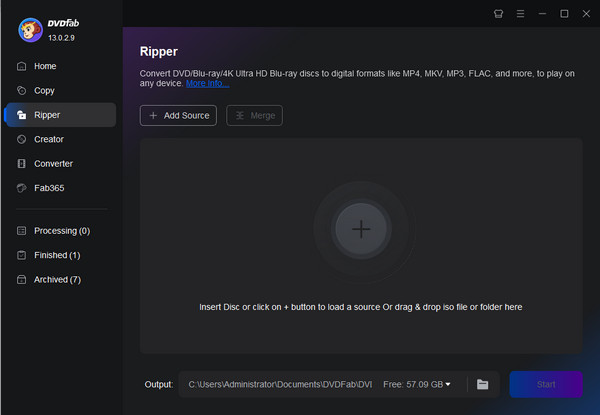Click the Merge button
This screenshot has height=415, width=600.
coord(254,116)
